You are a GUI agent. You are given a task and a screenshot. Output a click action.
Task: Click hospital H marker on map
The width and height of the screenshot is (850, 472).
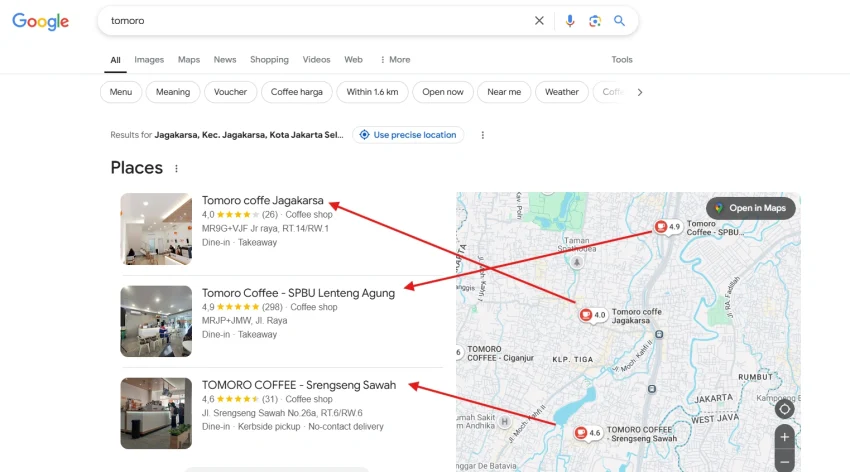coord(504,422)
